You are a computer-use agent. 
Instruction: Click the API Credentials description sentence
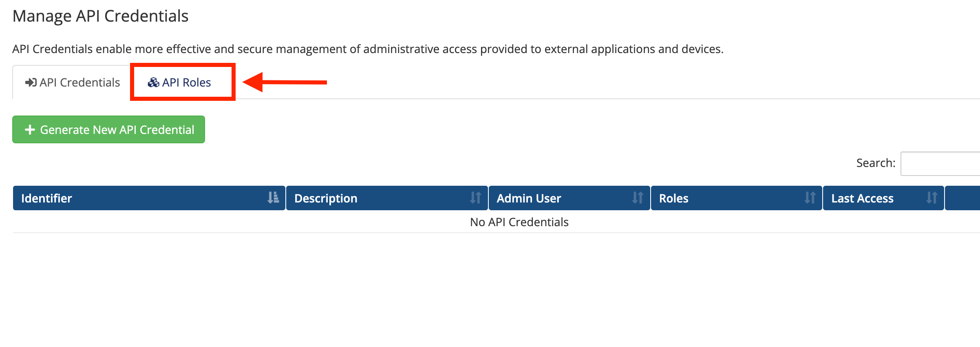[x=368, y=49]
